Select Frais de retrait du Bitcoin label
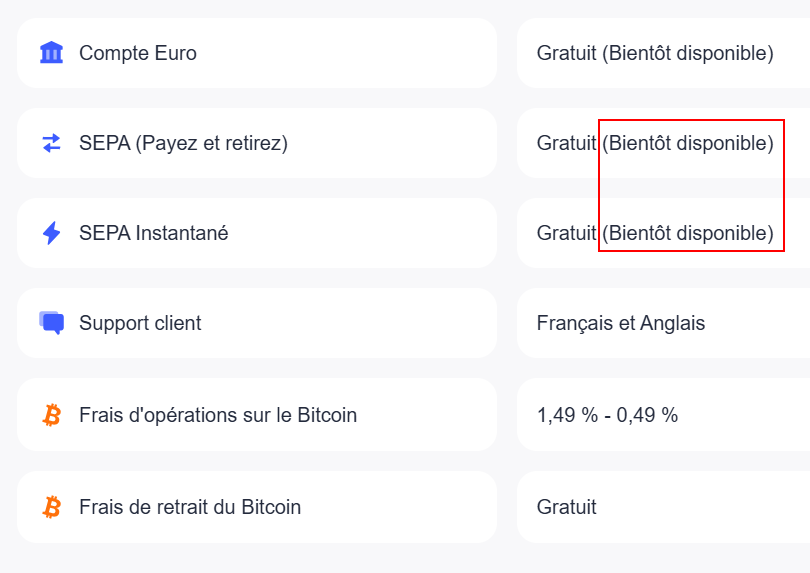This screenshot has height=573, width=810. click(x=190, y=507)
